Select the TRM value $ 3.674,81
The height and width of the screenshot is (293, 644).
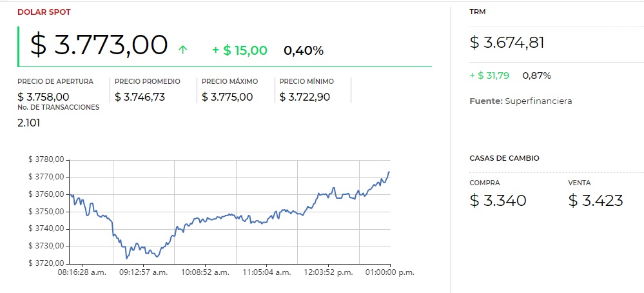coord(507,43)
